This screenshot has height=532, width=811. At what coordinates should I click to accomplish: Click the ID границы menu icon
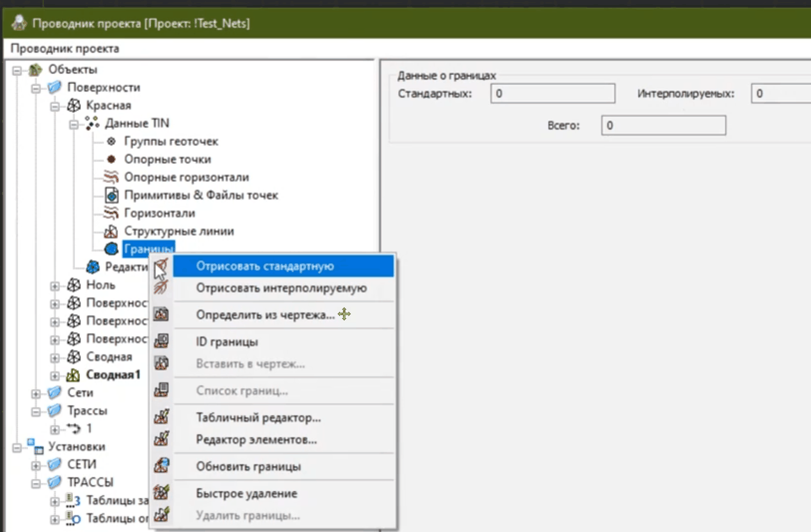[161, 341]
